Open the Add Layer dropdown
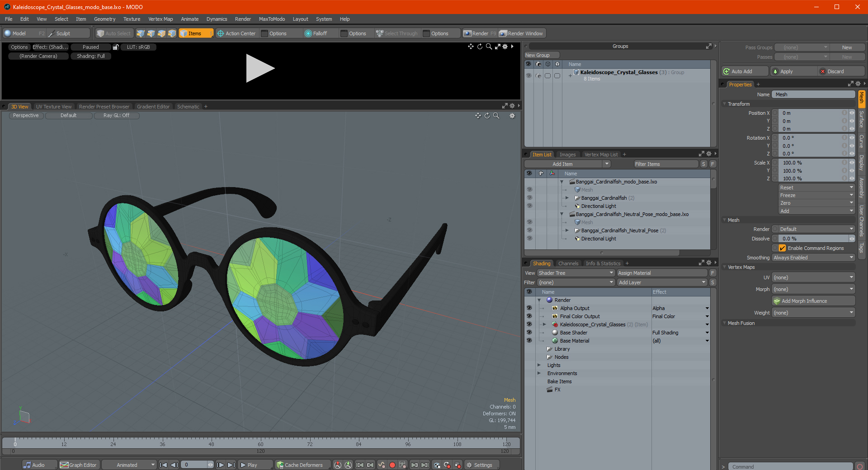Image resolution: width=868 pixels, height=470 pixels. (x=662, y=282)
